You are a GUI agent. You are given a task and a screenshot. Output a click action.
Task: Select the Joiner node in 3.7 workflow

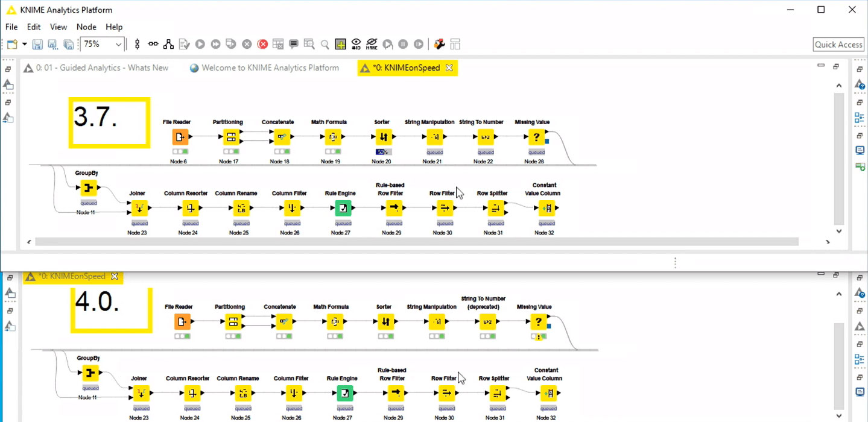(139, 208)
